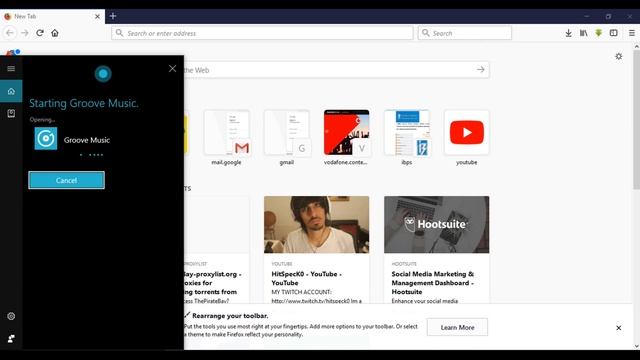Click the green download extension icon

598,33
